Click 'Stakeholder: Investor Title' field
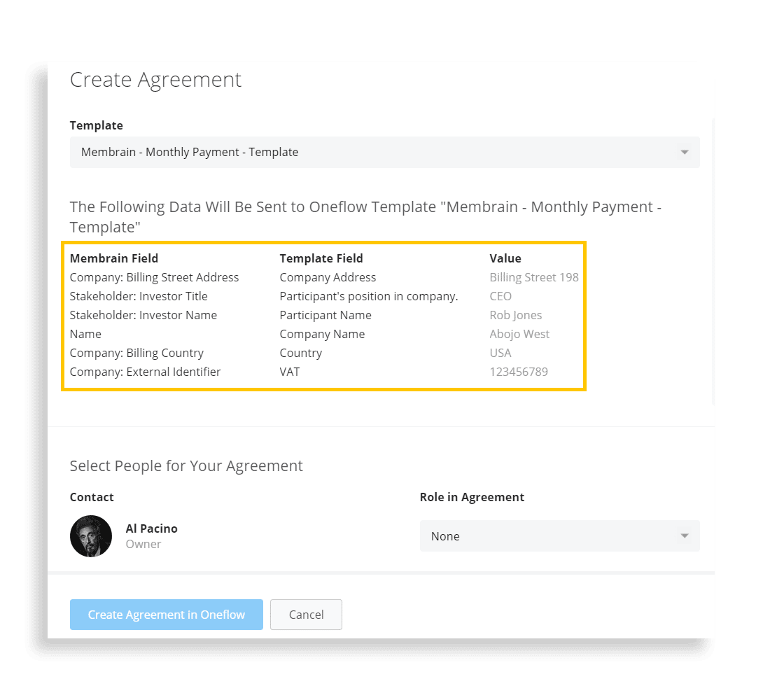770x700 pixels. [x=139, y=296]
